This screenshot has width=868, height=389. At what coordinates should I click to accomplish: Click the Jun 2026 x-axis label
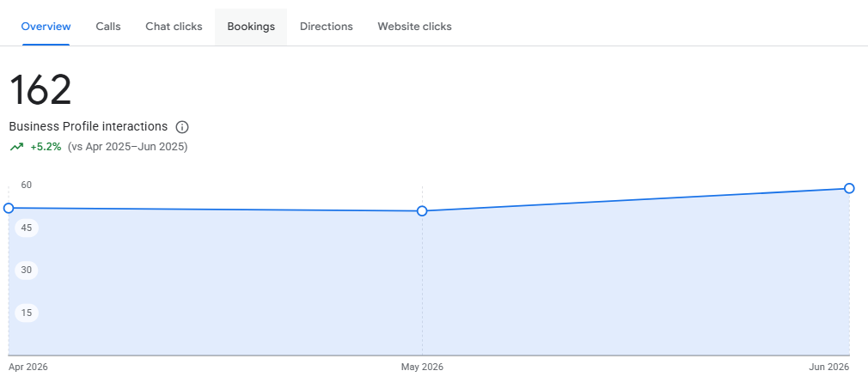(828, 367)
